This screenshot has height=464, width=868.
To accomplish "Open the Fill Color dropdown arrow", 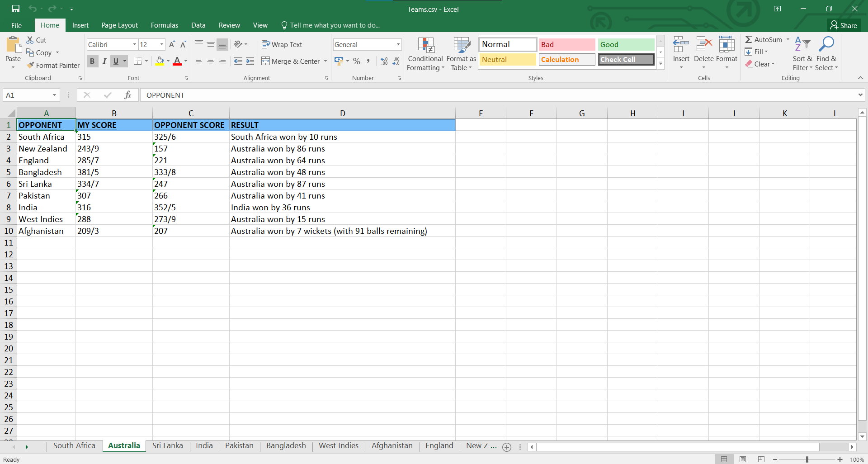I will (167, 61).
